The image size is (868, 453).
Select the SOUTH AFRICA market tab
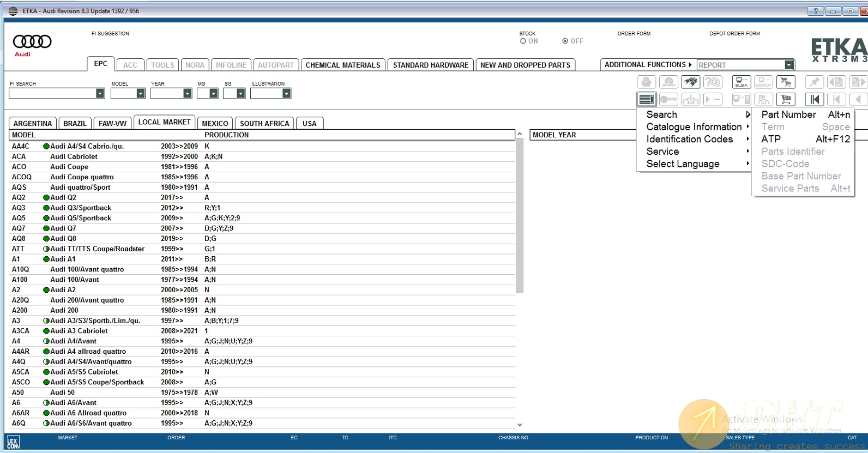(264, 123)
